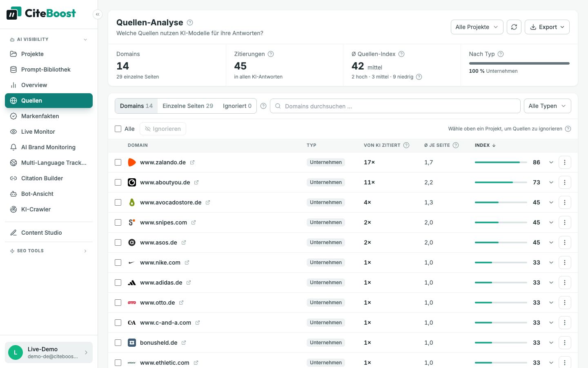Select the www.asos.de row checkbox
The height and width of the screenshot is (368, 588).
pyautogui.click(x=118, y=242)
